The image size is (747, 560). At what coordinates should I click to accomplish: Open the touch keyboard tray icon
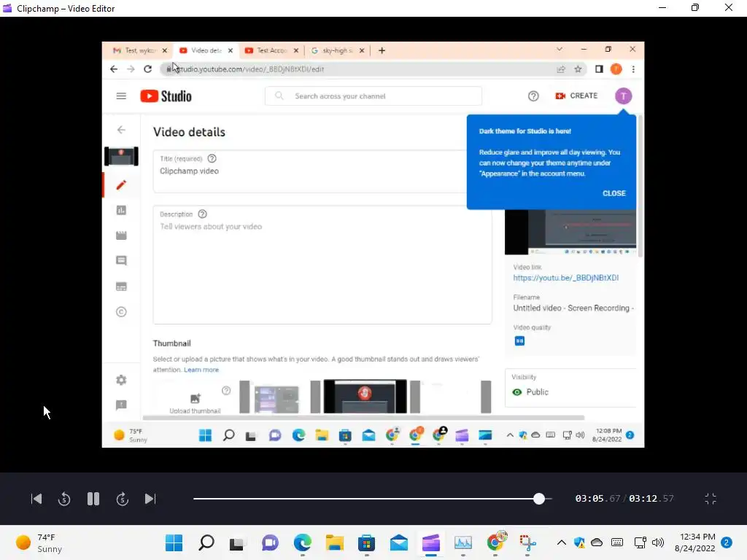[x=617, y=542]
